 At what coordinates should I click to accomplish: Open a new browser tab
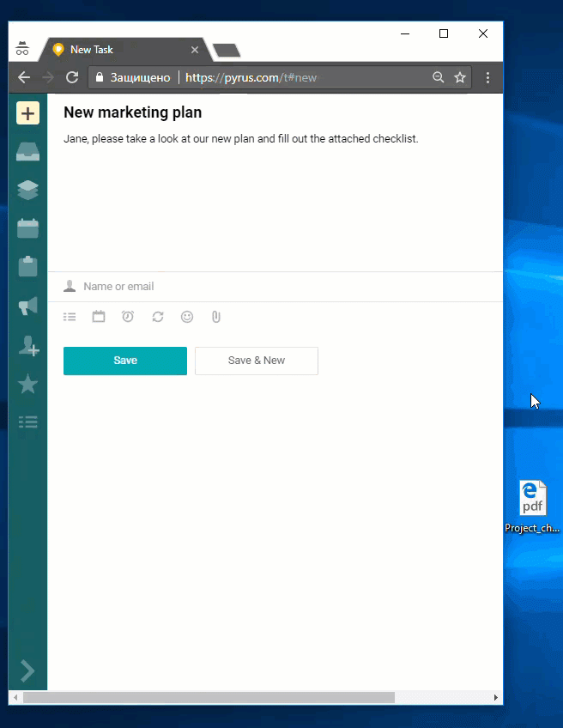coord(227,50)
